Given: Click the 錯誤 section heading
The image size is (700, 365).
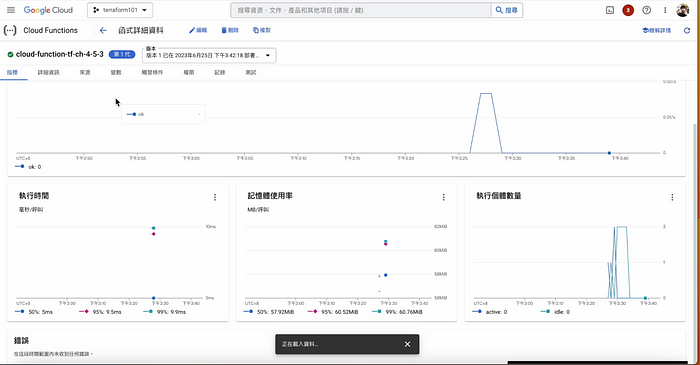Looking at the screenshot, I should click(21, 340).
